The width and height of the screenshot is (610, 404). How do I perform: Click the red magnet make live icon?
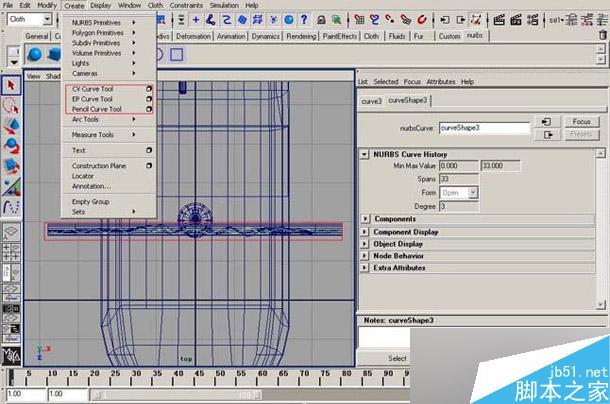point(422,19)
